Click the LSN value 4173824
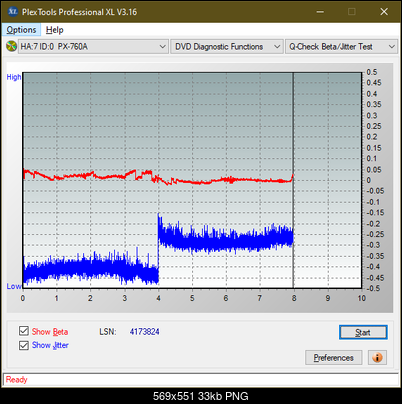This screenshot has height=404, width=402. click(x=145, y=332)
